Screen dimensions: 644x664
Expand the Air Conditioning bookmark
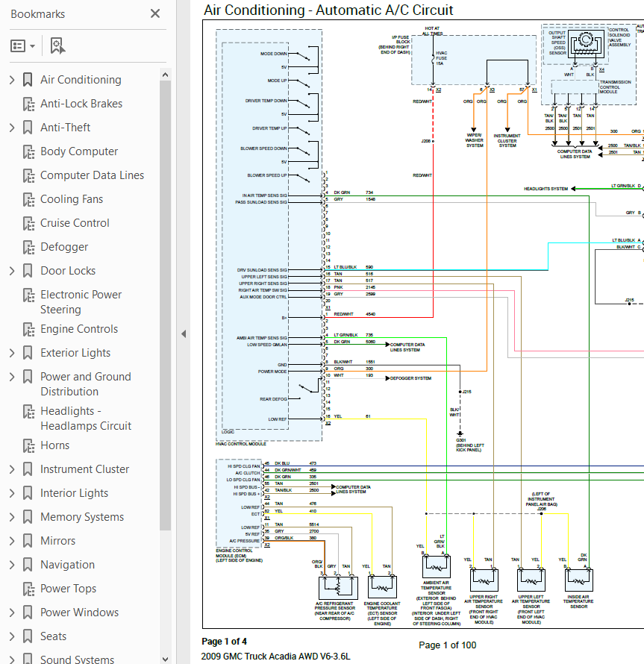tap(12, 80)
